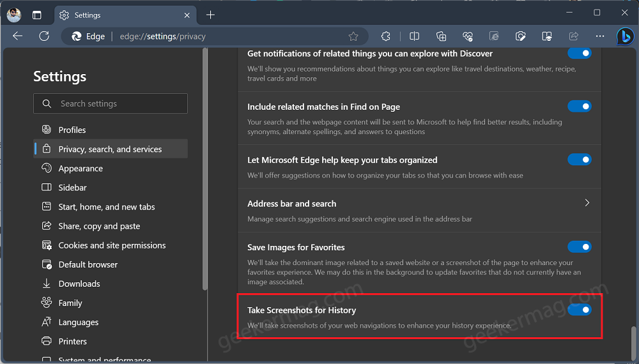Open Languages settings
Image resolution: width=639 pixels, height=364 pixels.
click(x=111, y=322)
